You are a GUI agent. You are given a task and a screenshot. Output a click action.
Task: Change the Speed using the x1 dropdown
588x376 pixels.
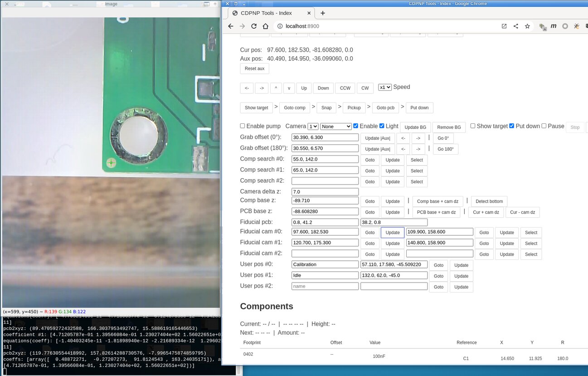click(x=384, y=88)
